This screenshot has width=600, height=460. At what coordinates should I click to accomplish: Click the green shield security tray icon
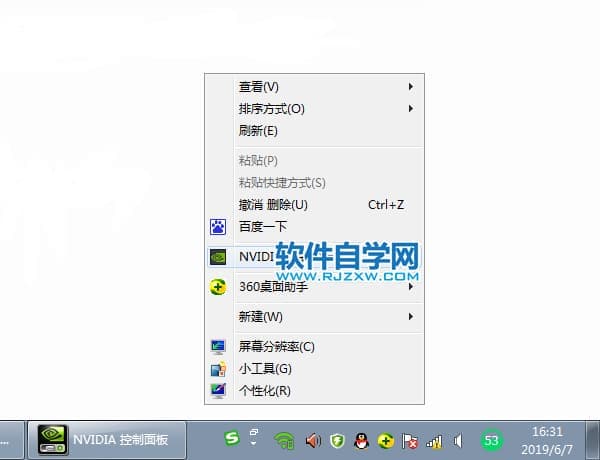(337, 440)
